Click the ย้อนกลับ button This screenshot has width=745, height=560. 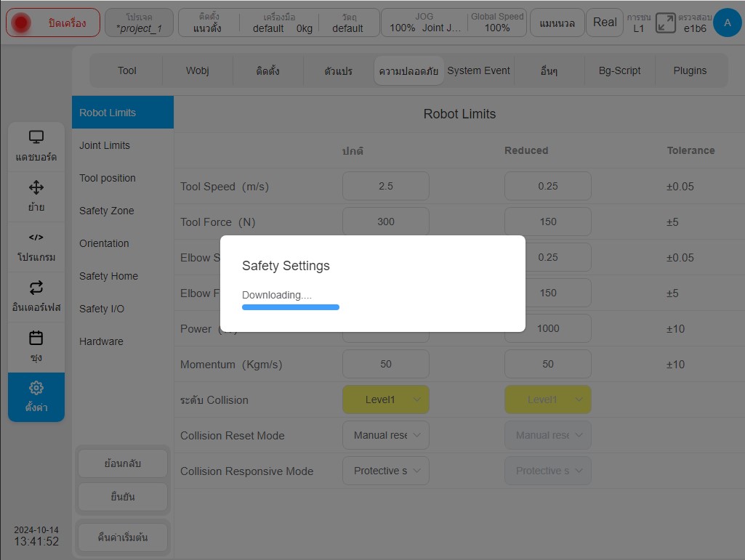tap(123, 463)
